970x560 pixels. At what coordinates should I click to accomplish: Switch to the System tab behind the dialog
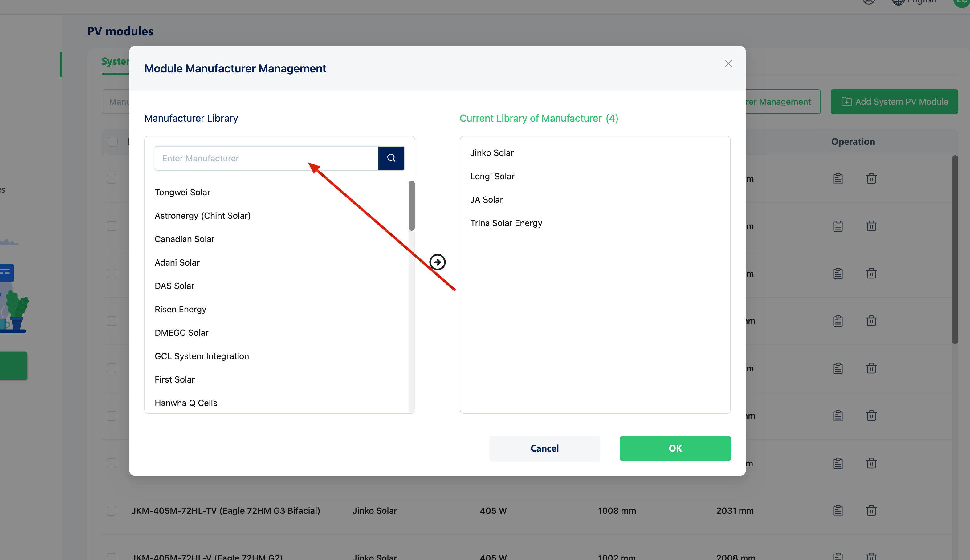[x=115, y=62]
